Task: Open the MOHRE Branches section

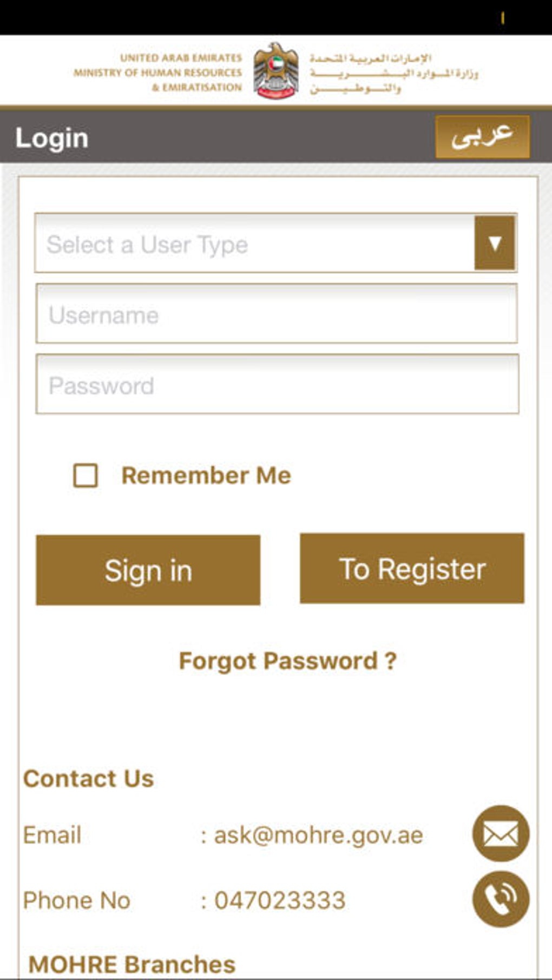Action: (x=132, y=964)
